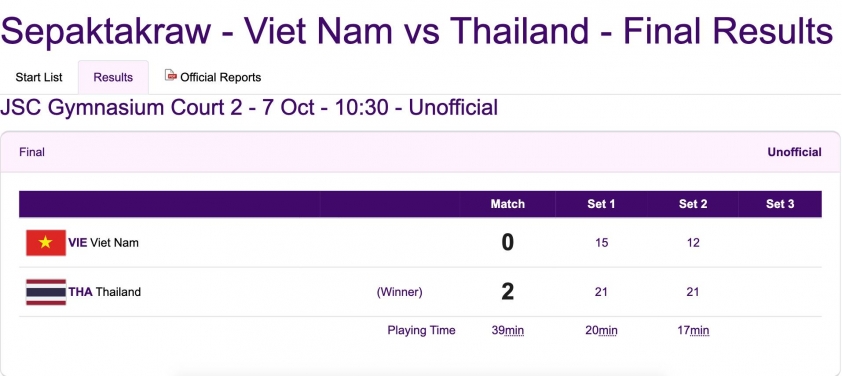Click the Thailand flag icon
Screen dimensions: 842x376
coord(46,292)
